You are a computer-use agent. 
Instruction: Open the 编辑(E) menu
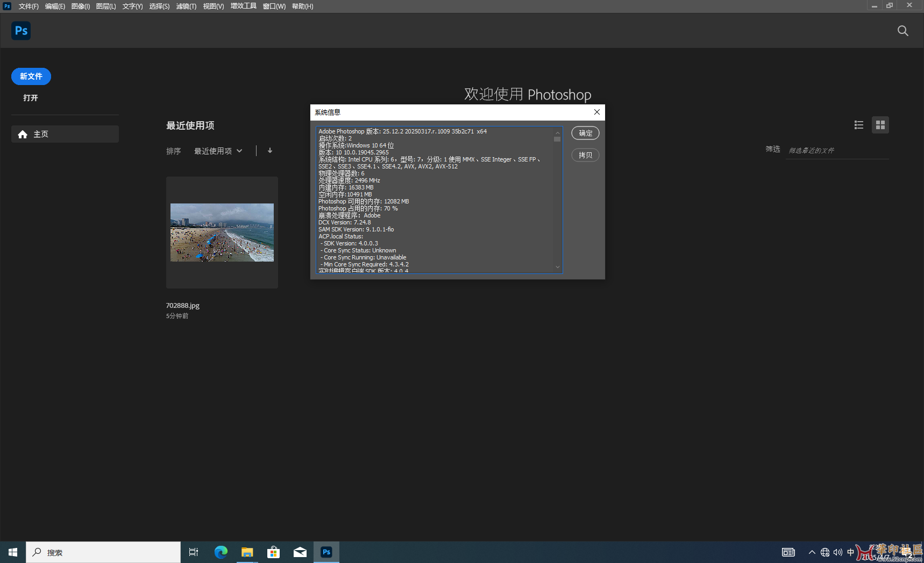(x=55, y=6)
